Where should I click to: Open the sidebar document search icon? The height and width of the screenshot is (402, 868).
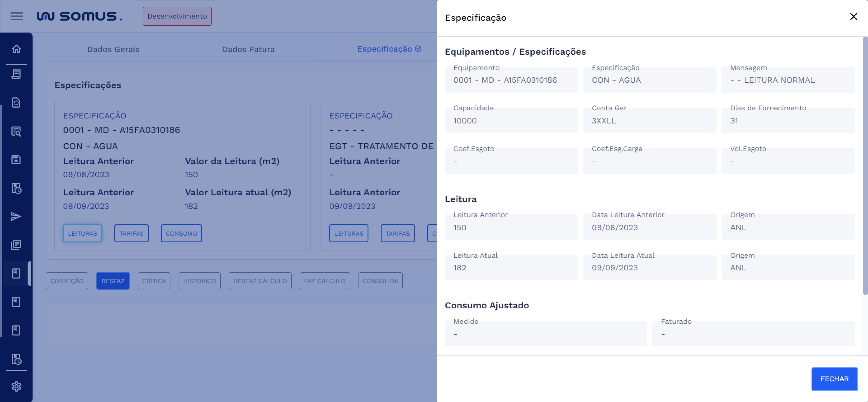[16, 131]
